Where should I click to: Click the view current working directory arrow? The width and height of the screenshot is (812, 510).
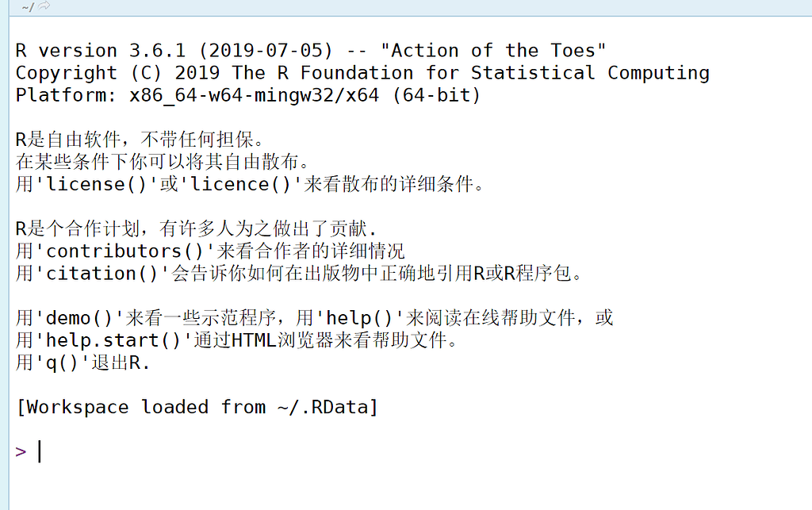pos(44,6)
